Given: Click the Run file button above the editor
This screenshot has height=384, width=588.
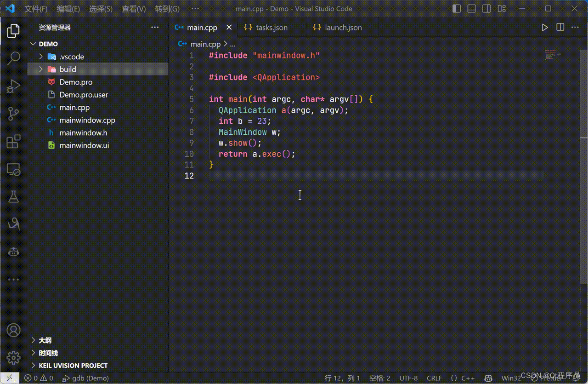Looking at the screenshot, I should coord(545,27).
